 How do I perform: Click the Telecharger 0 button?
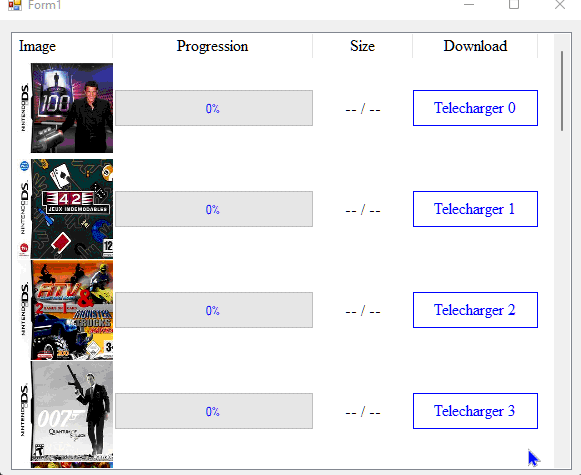(475, 108)
